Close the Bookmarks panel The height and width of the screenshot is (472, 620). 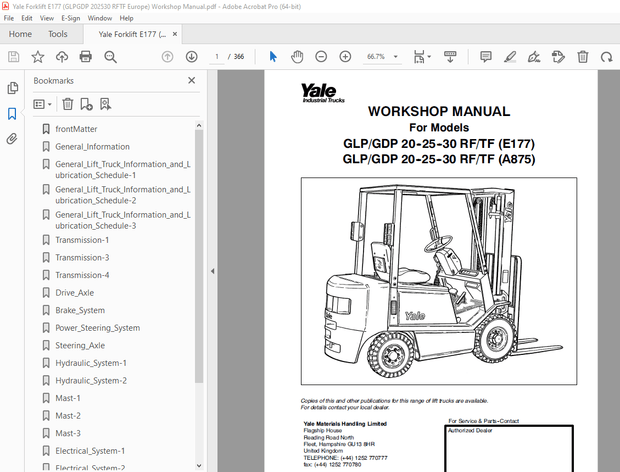pyautogui.click(x=192, y=80)
